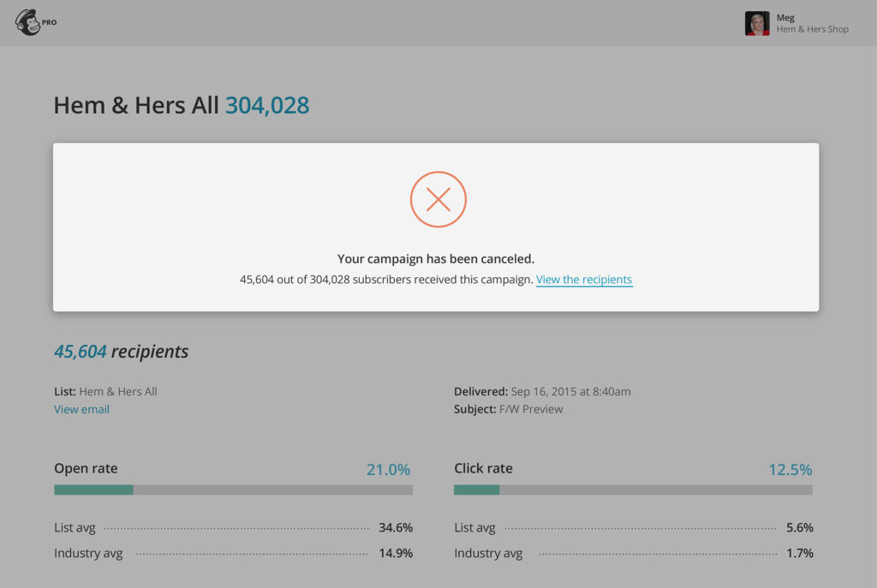This screenshot has height=588, width=877.
Task: Click the Click rate progress bar
Action: point(632,490)
